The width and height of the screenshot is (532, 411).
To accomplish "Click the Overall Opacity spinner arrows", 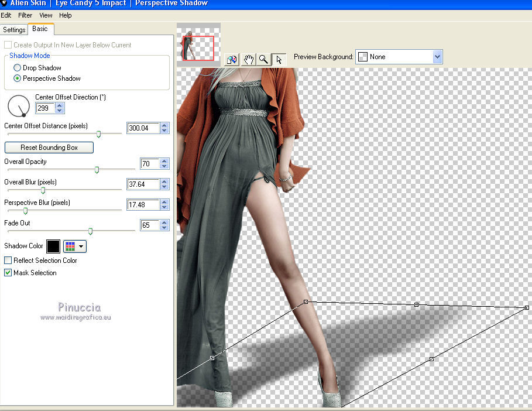I will tap(164, 164).
